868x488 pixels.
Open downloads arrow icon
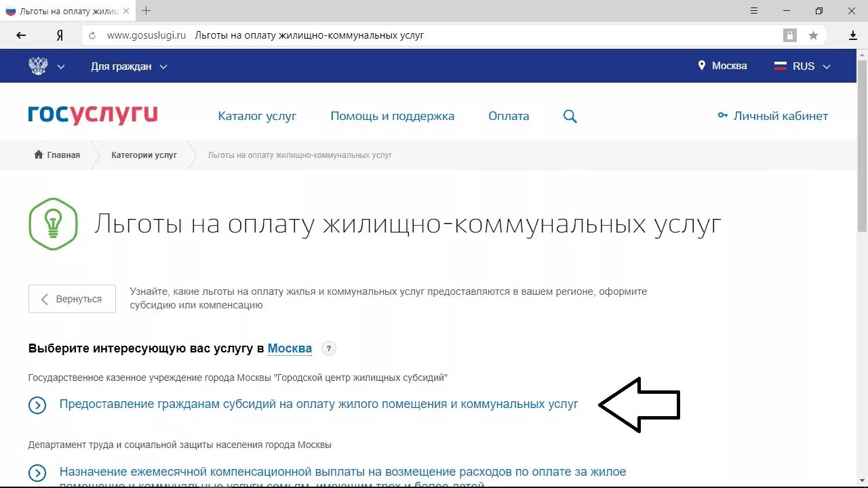(x=853, y=35)
